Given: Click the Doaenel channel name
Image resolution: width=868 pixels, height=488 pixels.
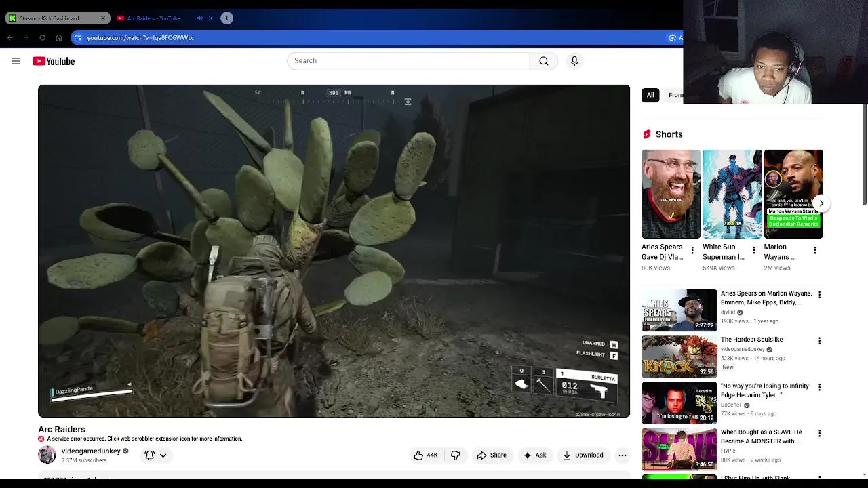Looking at the screenshot, I should [732, 405].
